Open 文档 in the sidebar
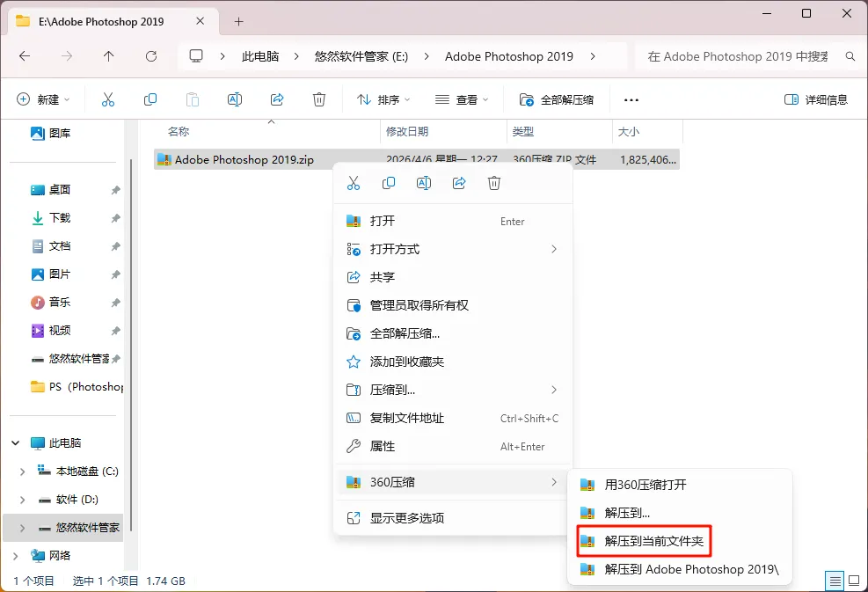The image size is (868, 592). (51, 246)
